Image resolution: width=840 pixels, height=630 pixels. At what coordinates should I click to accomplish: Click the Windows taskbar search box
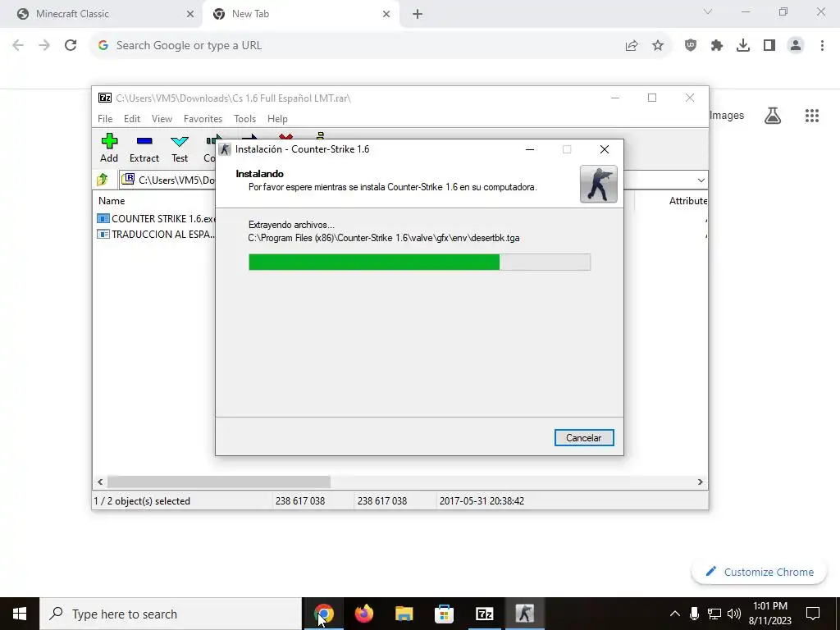click(x=171, y=614)
